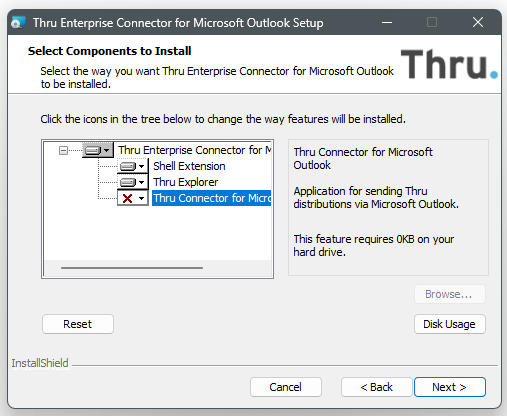Select the Shell Extension tree row

click(189, 166)
